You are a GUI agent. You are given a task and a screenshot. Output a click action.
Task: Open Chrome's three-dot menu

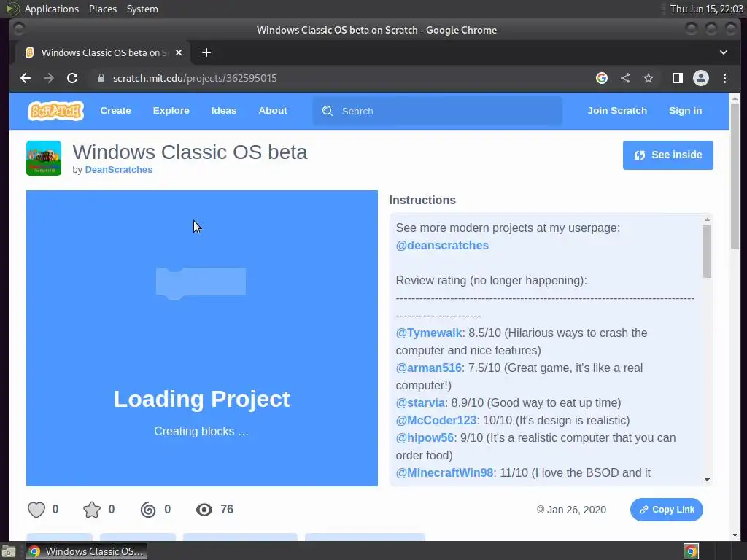(724, 78)
